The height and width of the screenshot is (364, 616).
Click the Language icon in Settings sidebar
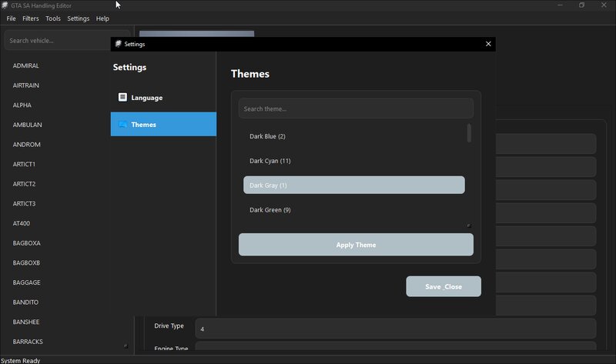(x=122, y=97)
